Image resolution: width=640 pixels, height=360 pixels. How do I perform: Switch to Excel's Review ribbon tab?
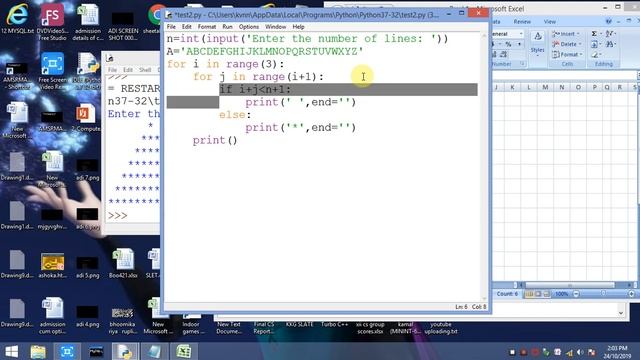522,22
